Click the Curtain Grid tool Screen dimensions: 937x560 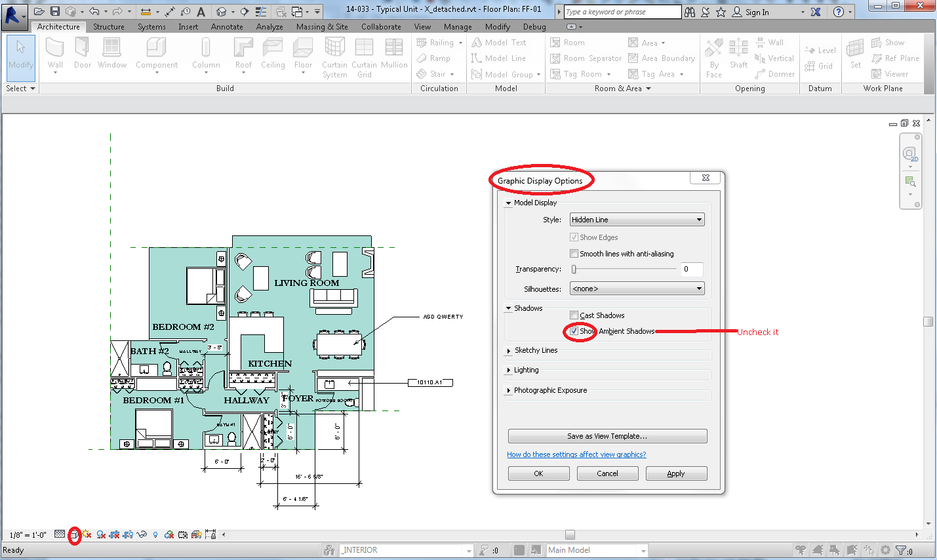tap(364, 58)
